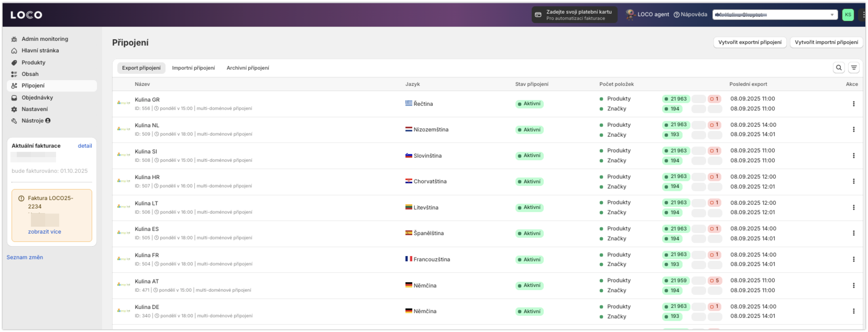Open actions menu for Kulina LT
This screenshot has width=868, height=332.
(853, 207)
